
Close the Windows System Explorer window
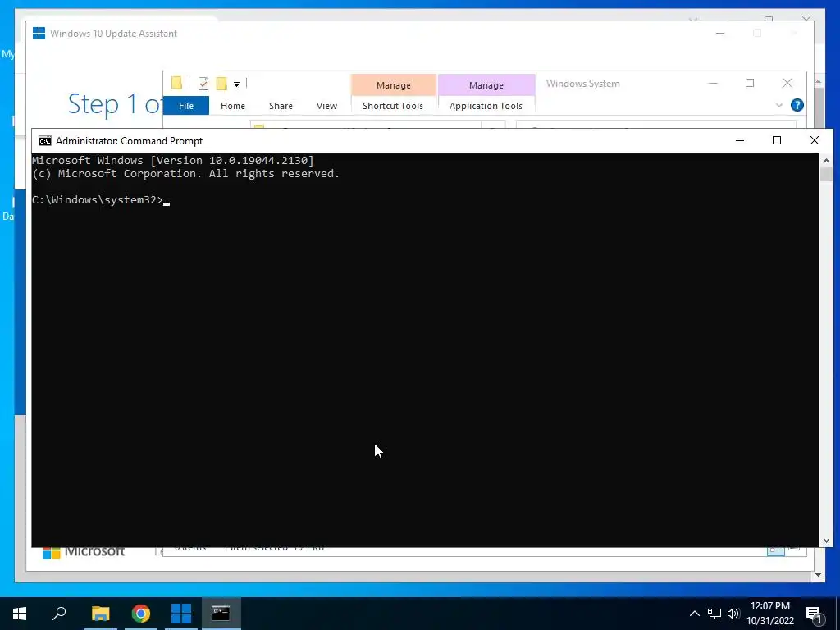(x=787, y=83)
